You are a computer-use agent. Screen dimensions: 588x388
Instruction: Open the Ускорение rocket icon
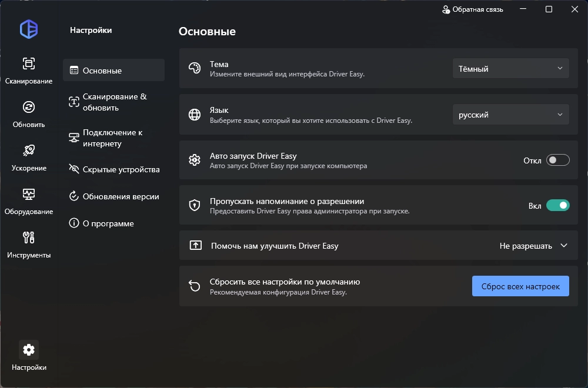(29, 150)
